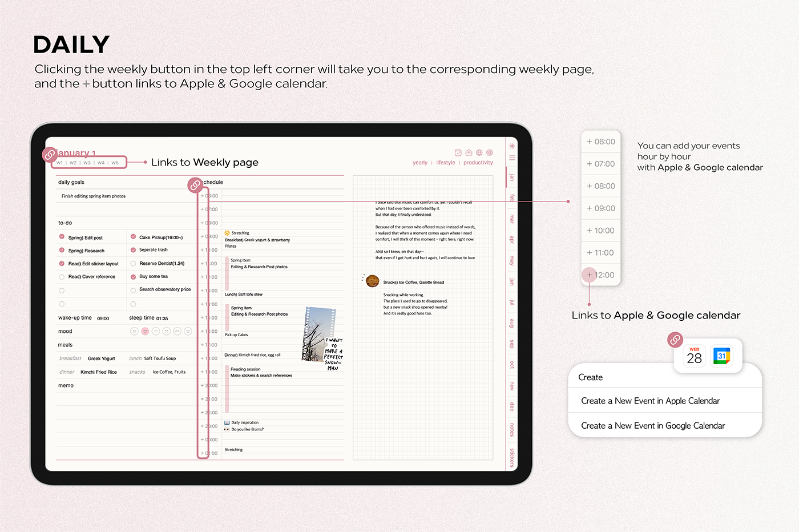Switch to the stickers side tab
Image resolution: width=799 pixels, height=532 pixels.
tap(512, 458)
